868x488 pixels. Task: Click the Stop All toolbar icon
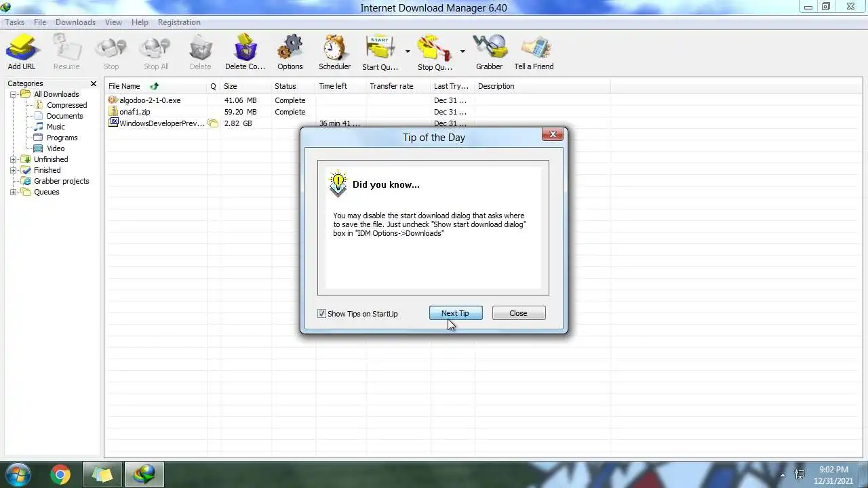[156, 52]
